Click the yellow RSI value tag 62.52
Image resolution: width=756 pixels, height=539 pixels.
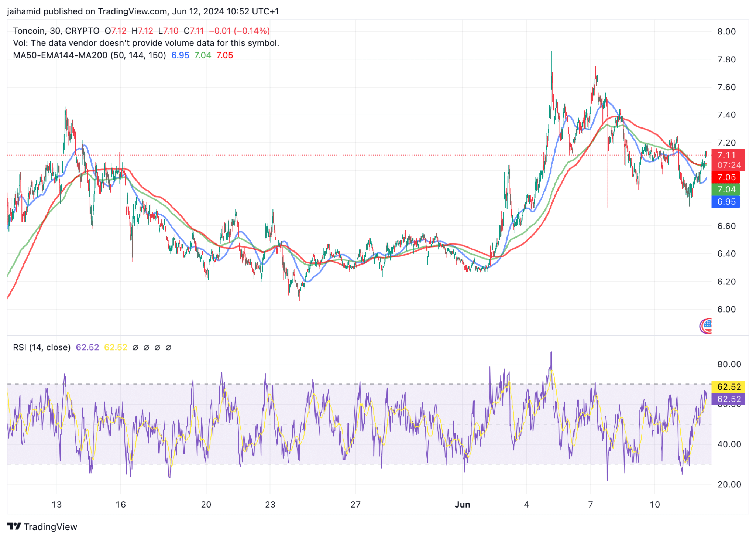click(x=729, y=387)
